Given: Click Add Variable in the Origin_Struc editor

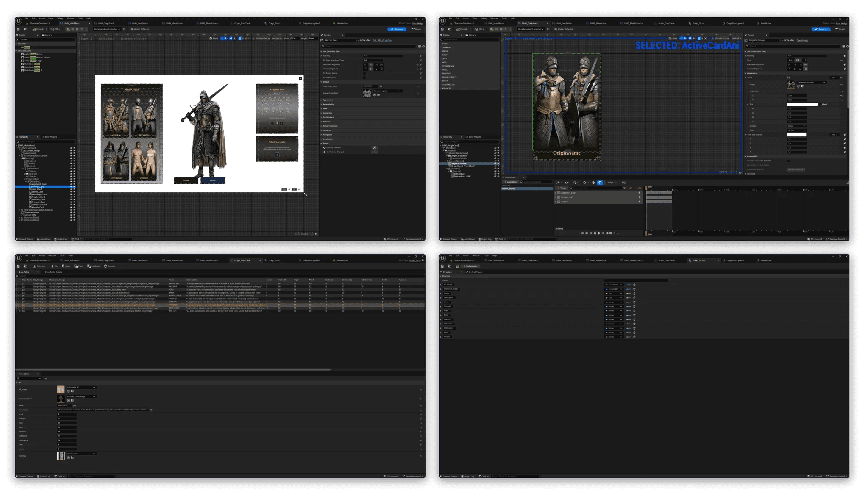Looking at the screenshot, I should pos(470,266).
